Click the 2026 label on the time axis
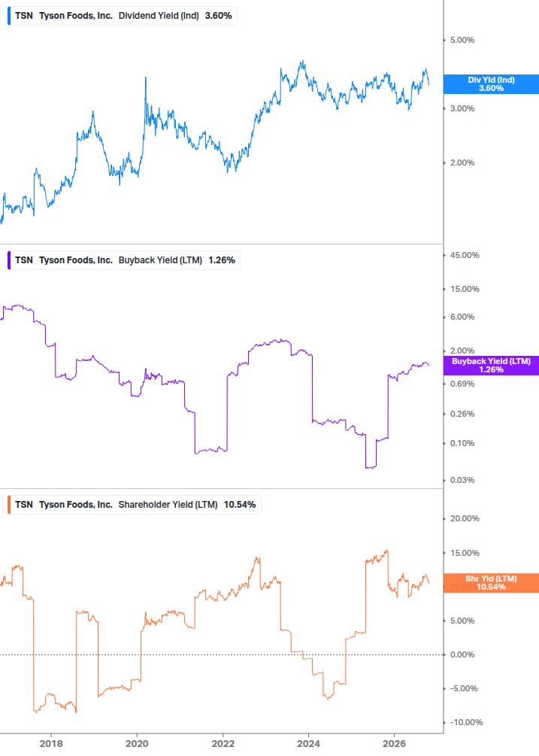 point(394,744)
